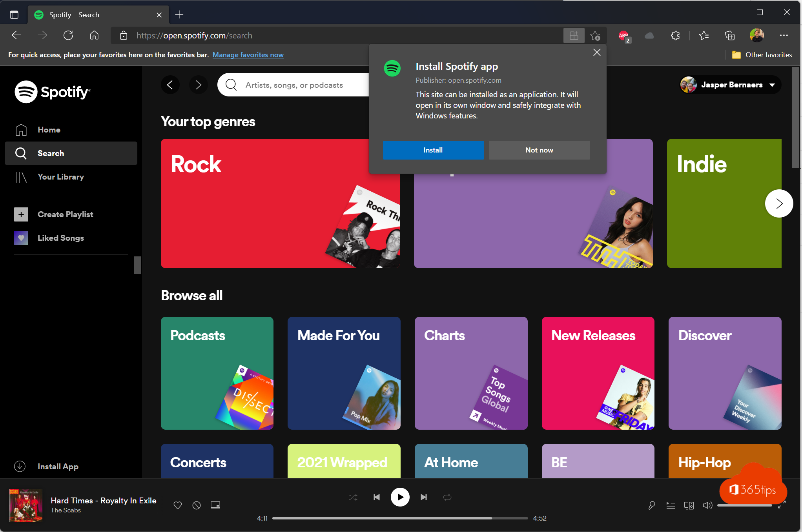This screenshot has width=802, height=532.
Task: Click the Spotify search icon in sidebar
Action: (21, 153)
